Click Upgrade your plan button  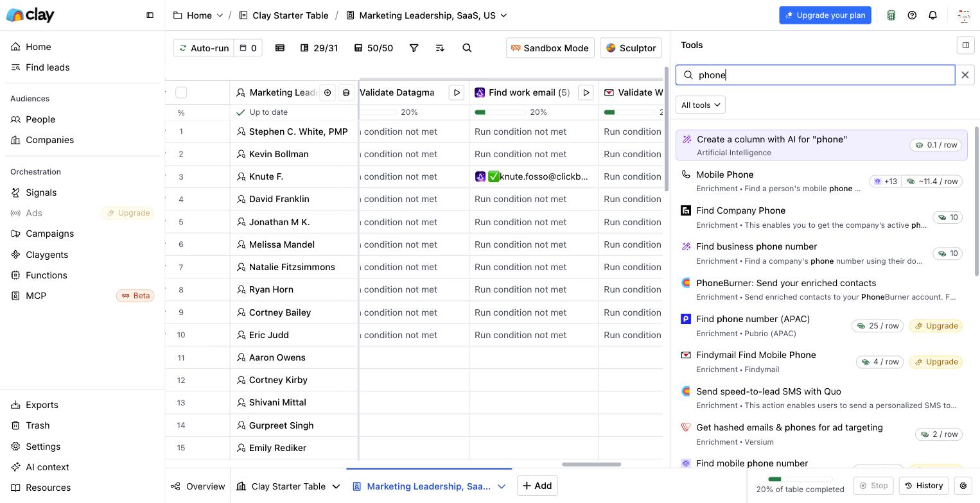825,15
